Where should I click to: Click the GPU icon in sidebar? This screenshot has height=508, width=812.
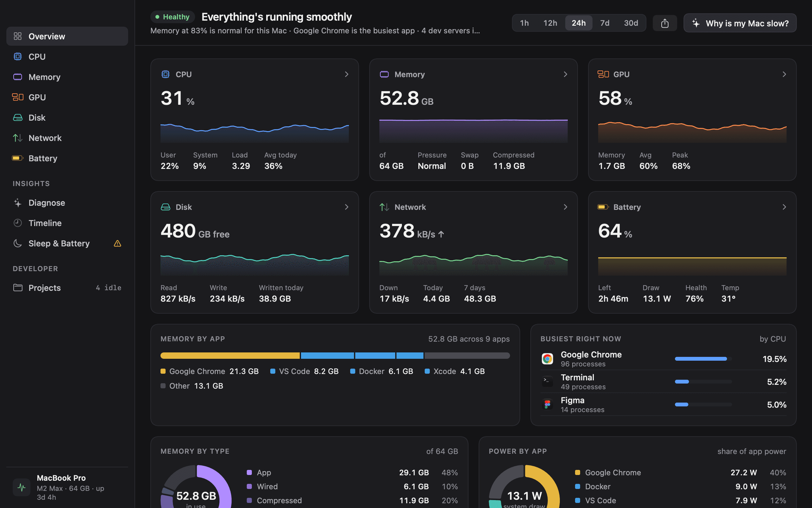click(17, 97)
